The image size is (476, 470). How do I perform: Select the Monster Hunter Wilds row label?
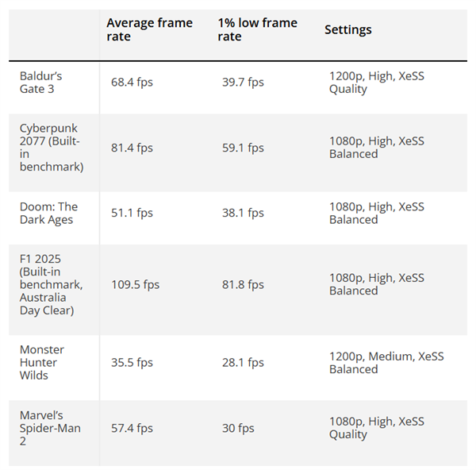pyautogui.click(x=42, y=362)
